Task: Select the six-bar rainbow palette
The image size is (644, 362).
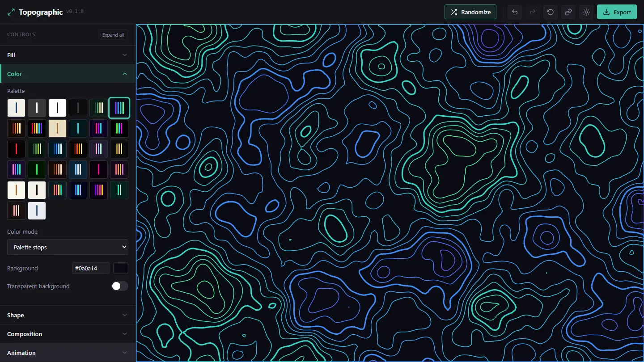Action: (37, 129)
